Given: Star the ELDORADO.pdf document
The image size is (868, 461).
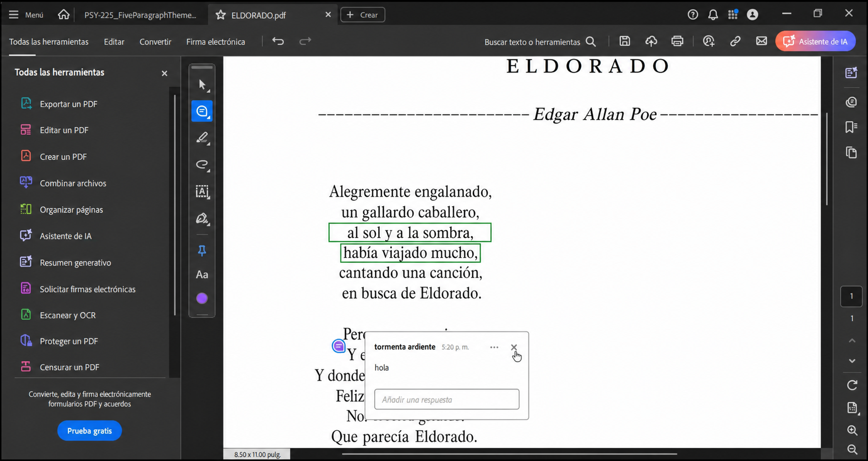Looking at the screenshot, I should pos(220,15).
